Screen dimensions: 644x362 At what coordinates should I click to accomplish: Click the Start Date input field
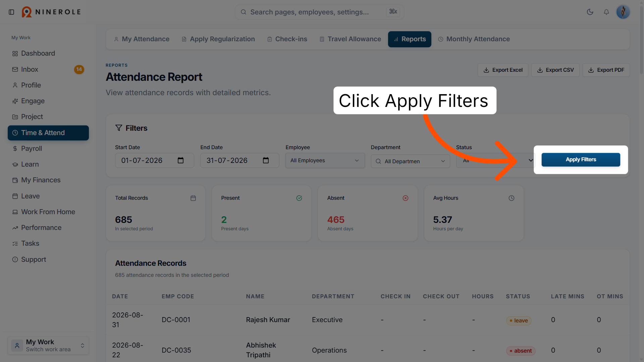[x=154, y=161]
